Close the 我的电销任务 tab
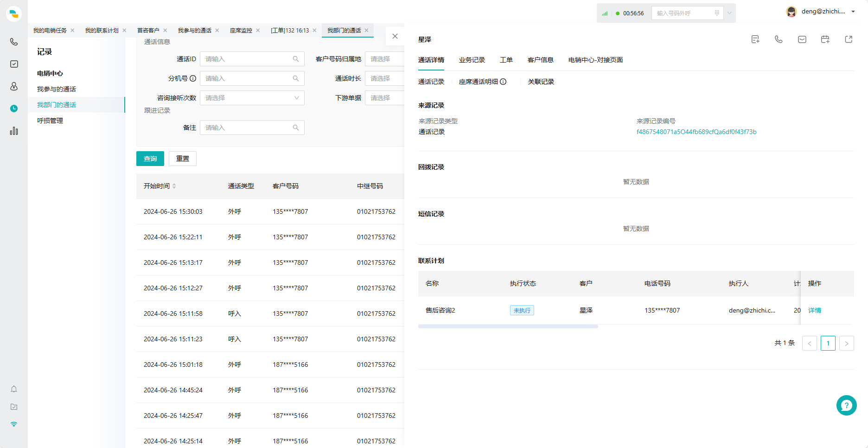 [x=72, y=30]
